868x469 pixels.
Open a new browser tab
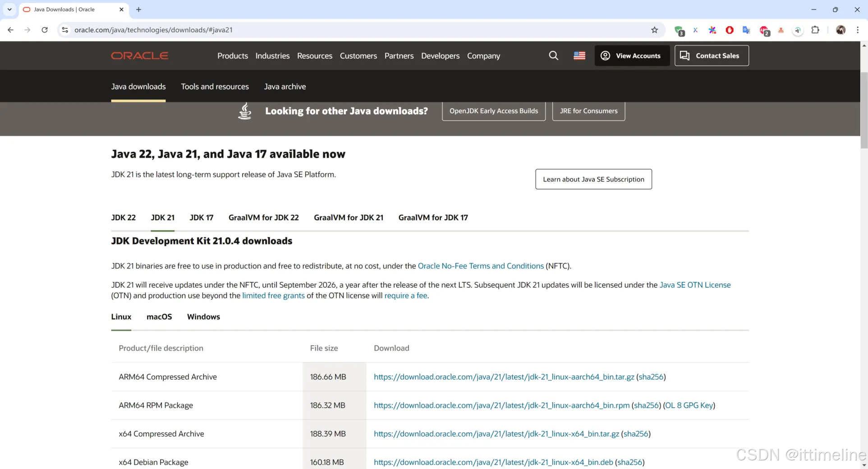[138, 9]
